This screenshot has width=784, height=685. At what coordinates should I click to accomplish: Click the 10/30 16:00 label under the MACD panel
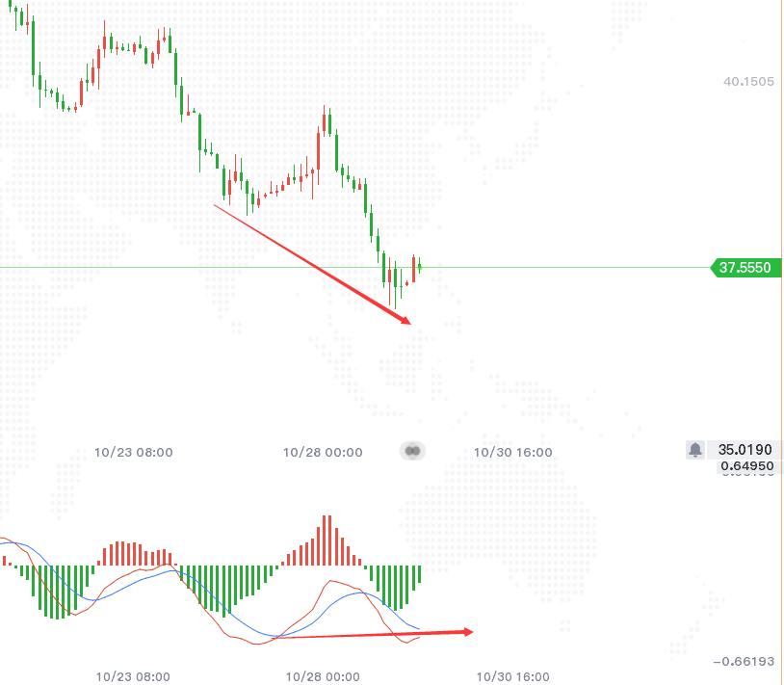coord(513,677)
